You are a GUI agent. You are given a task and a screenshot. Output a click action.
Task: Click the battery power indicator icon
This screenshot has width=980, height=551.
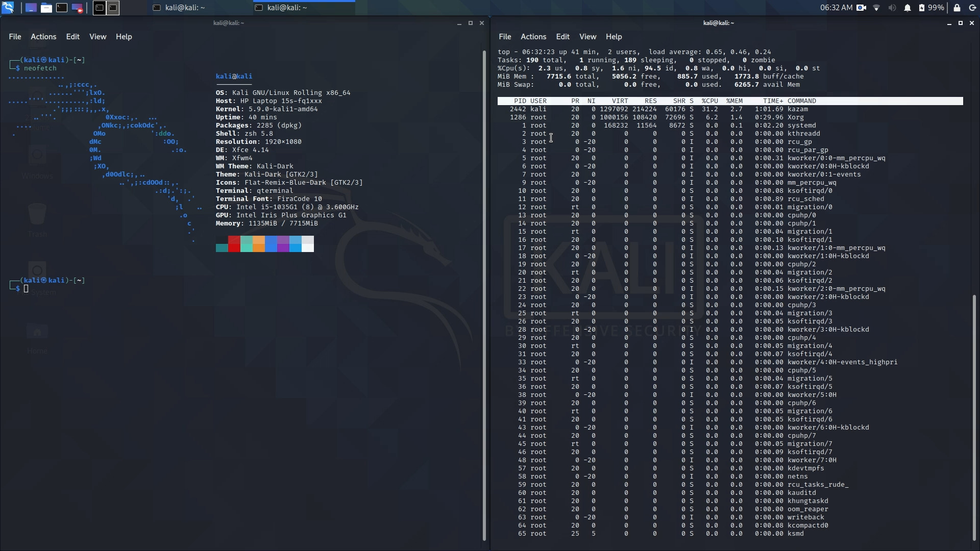point(922,8)
